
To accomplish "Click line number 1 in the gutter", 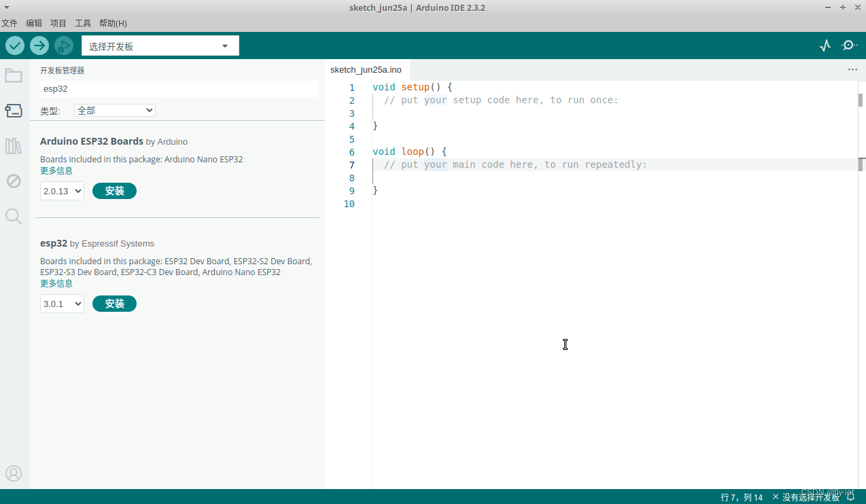I will click(351, 88).
